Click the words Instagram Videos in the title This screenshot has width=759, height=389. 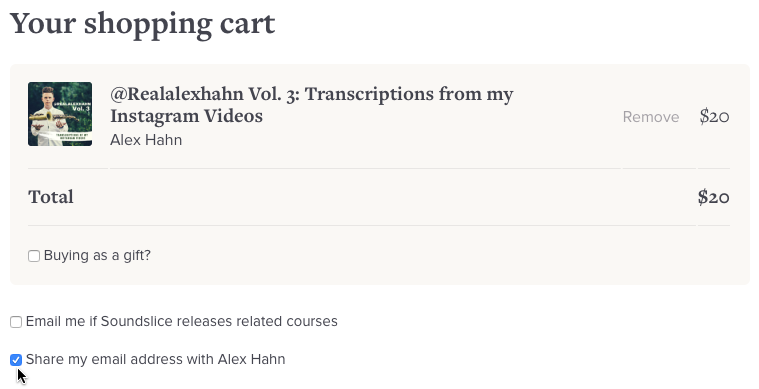[x=186, y=116]
